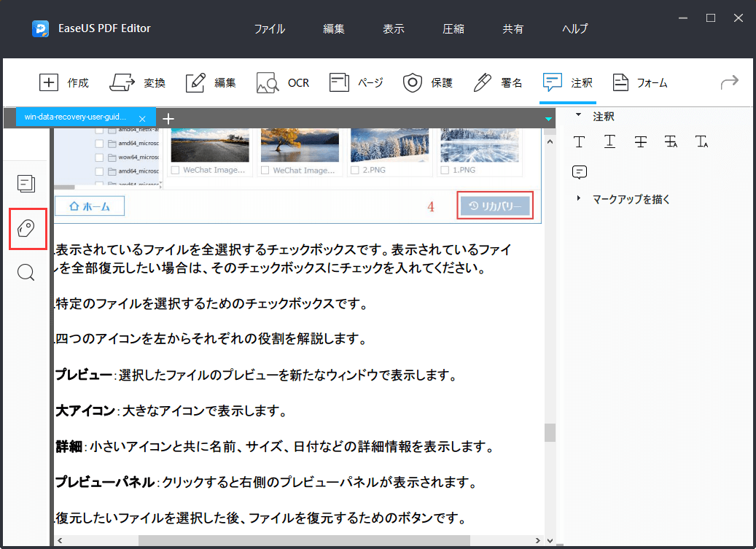The height and width of the screenshot is (549, 756).
Task: Switch to the フォーム toolbar tab
Action: tap(640, 82)
